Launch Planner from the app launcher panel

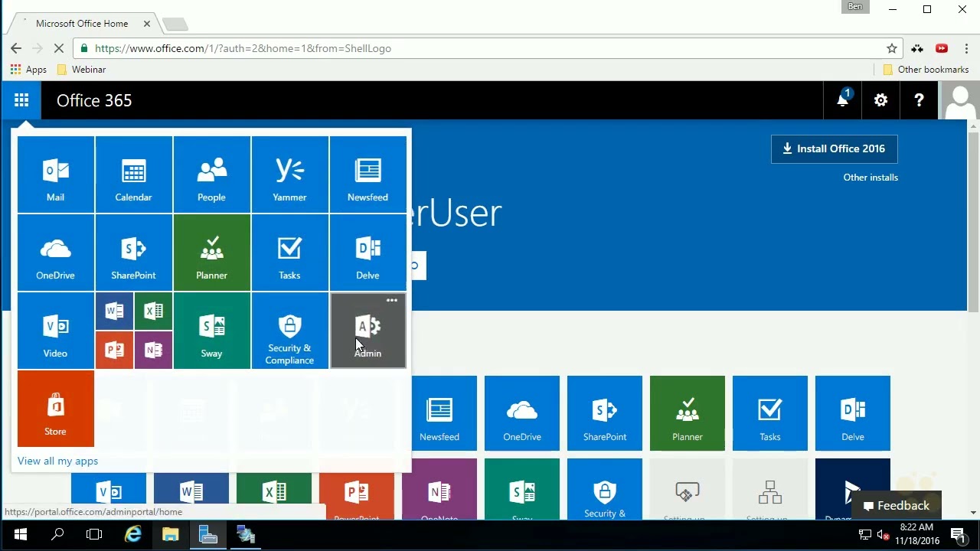(212, 253)
